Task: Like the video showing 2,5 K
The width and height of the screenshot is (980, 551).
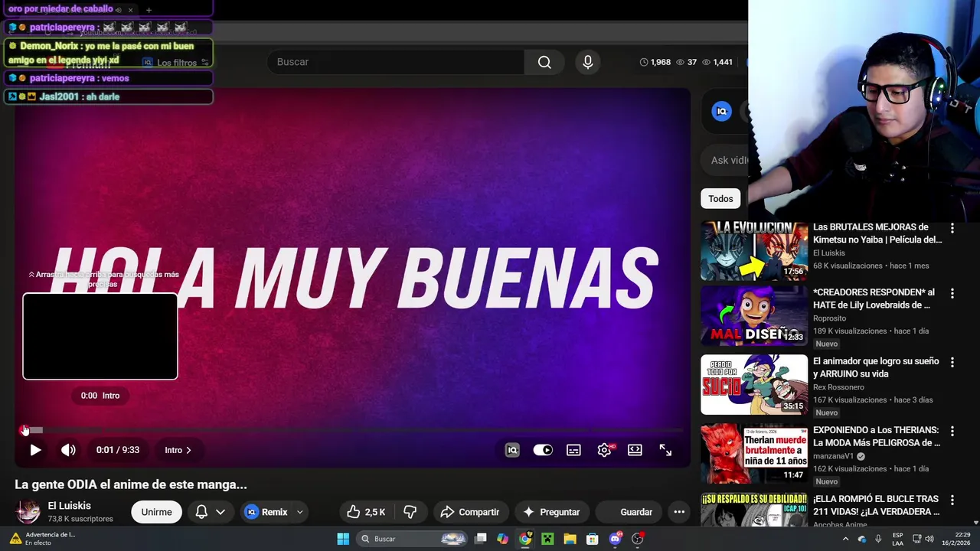Action: tap(366, 512)
